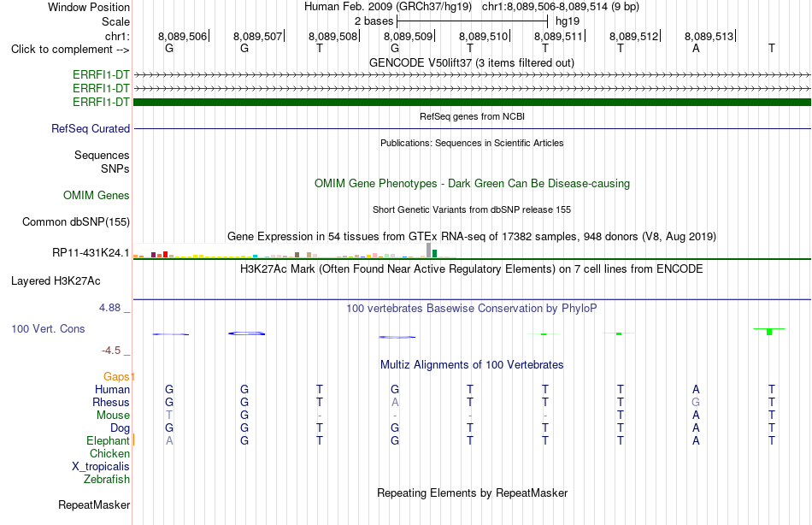812x525 pixels.
Task: Open the Repeating Elements by RepeatMasker title
Action: [x=472, y=493]
